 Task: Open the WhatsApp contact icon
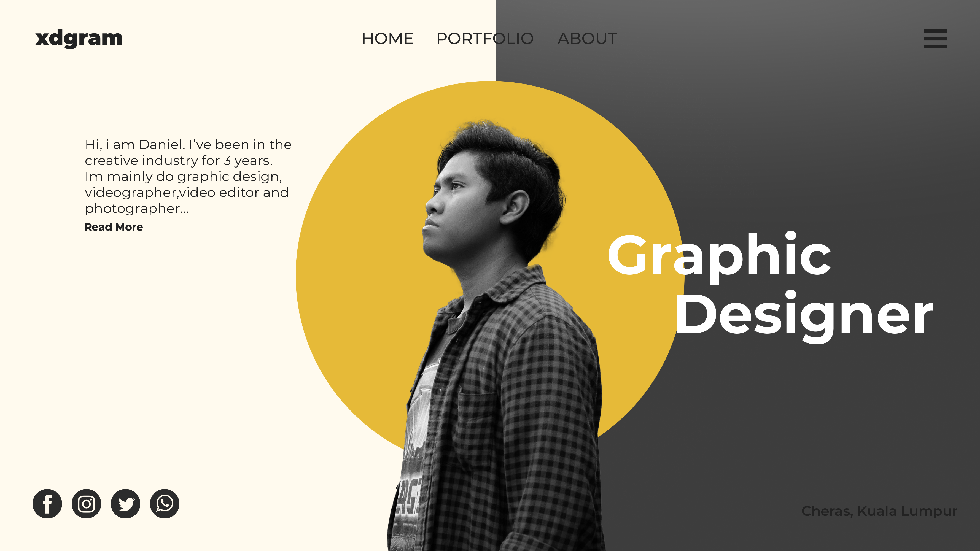[165, 503]
